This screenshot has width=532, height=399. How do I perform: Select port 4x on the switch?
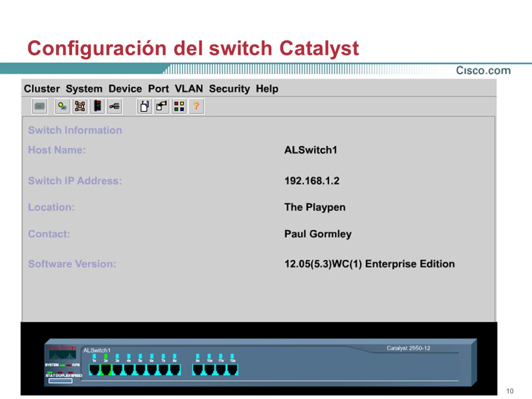pos(129,370)
